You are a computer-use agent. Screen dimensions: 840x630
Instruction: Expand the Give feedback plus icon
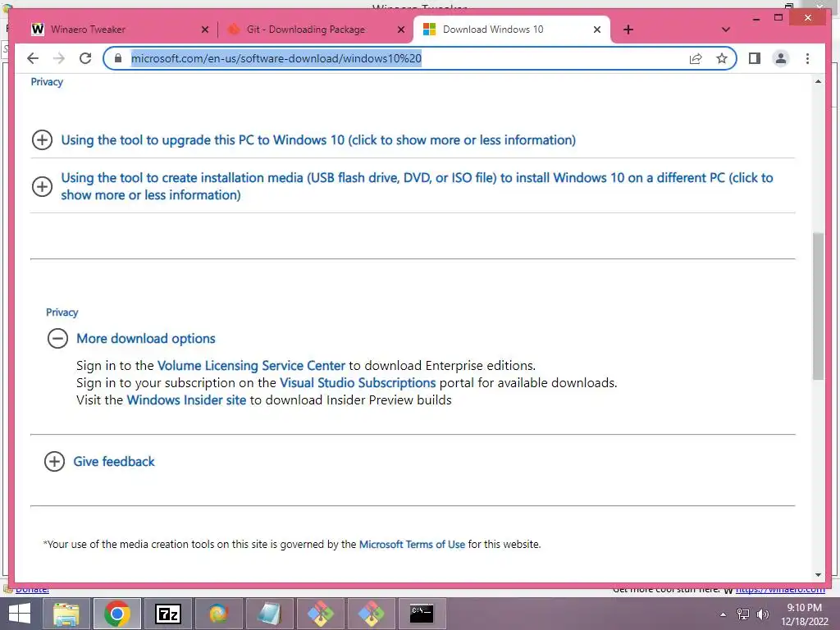tap(54, 461)
